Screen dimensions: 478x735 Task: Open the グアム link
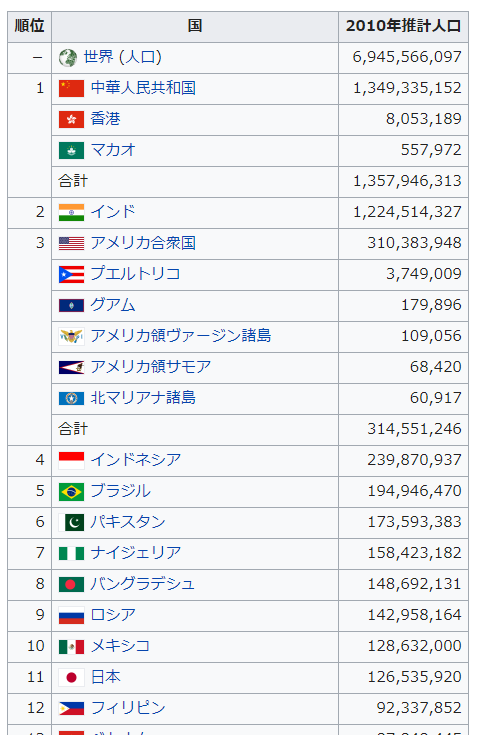pos(113,305)
